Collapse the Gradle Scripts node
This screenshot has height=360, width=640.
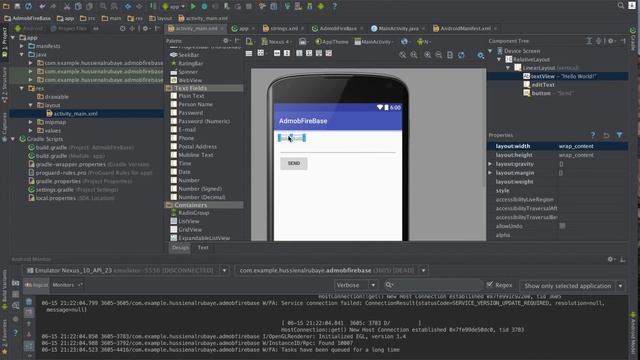pyautogui.click(x=13, y=139)
